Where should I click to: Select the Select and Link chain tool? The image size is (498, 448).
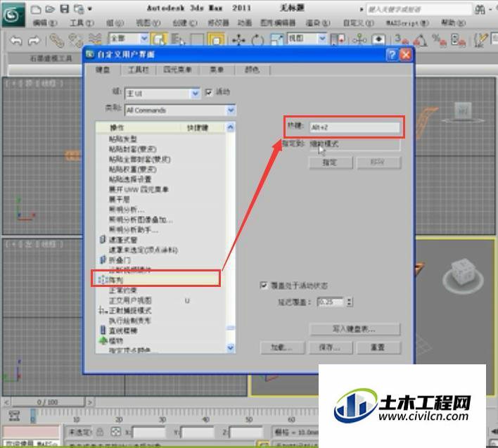[x=57, y=40]
